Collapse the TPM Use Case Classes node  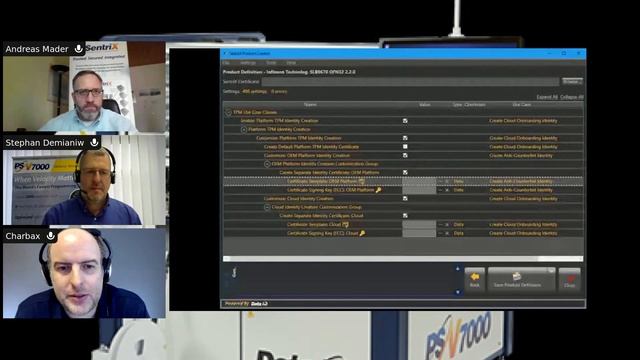pyautogui.click(x=229, y=112)
